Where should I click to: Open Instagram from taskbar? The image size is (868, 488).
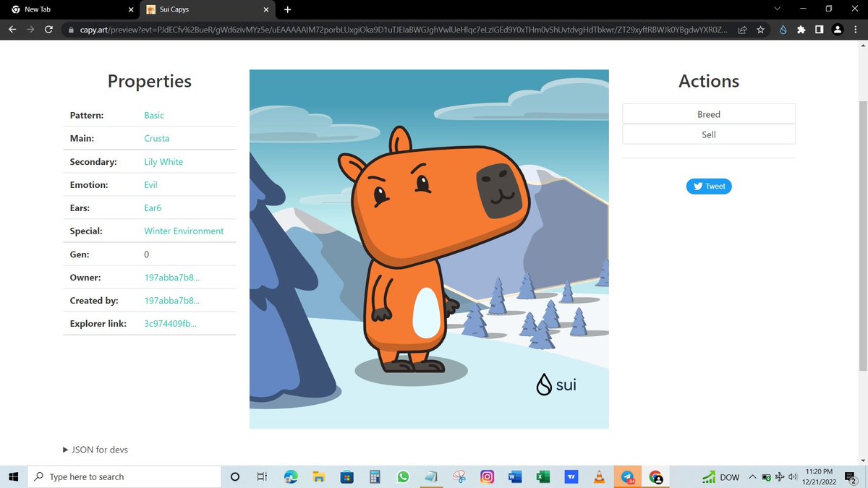[488, 477]
